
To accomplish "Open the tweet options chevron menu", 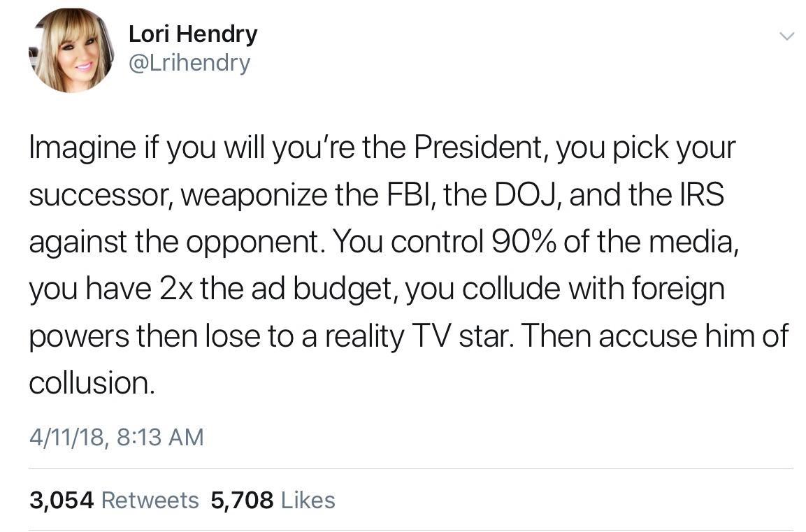I will tap(786, 36).
